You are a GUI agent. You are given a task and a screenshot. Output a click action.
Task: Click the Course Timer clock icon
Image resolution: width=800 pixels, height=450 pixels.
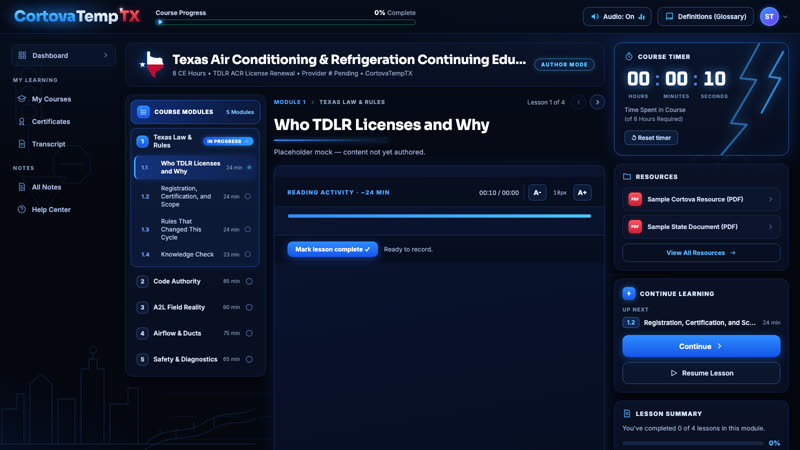(629, 57)
